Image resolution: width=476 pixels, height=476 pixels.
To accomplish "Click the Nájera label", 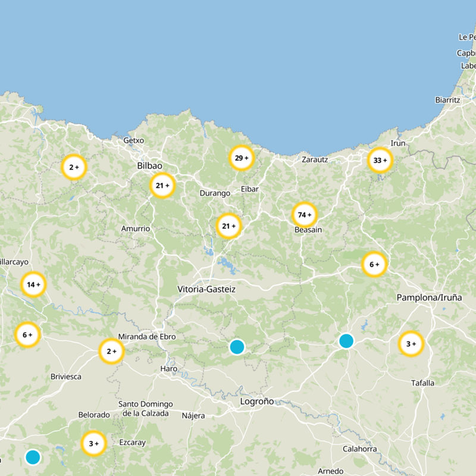I will pyautogui.click(x=193, y=415).
